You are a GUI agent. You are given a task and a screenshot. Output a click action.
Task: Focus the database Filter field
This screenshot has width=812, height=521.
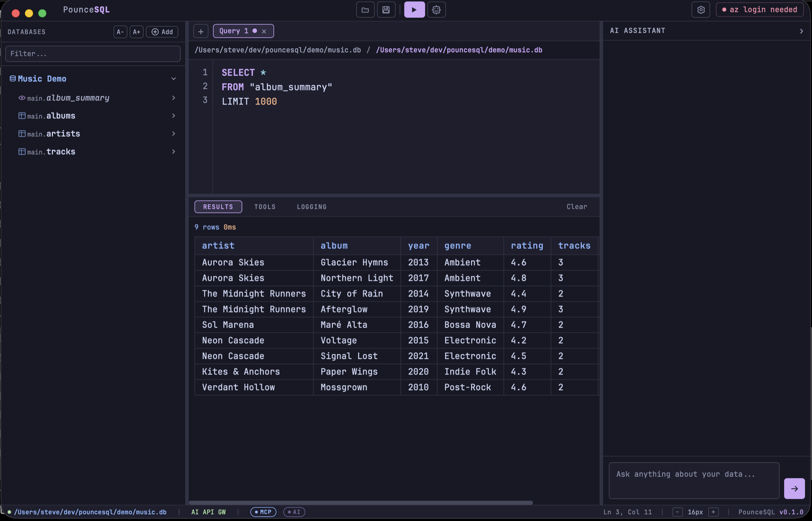93,54
